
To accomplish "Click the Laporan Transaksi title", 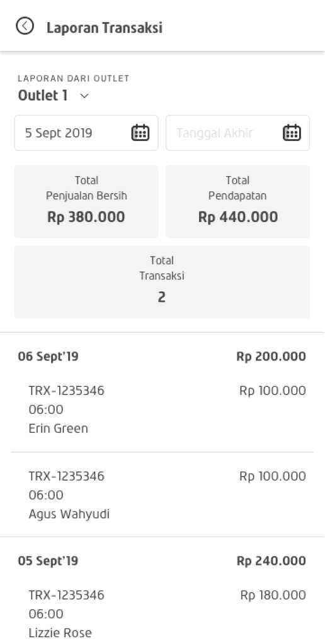I will pos(105,28).
